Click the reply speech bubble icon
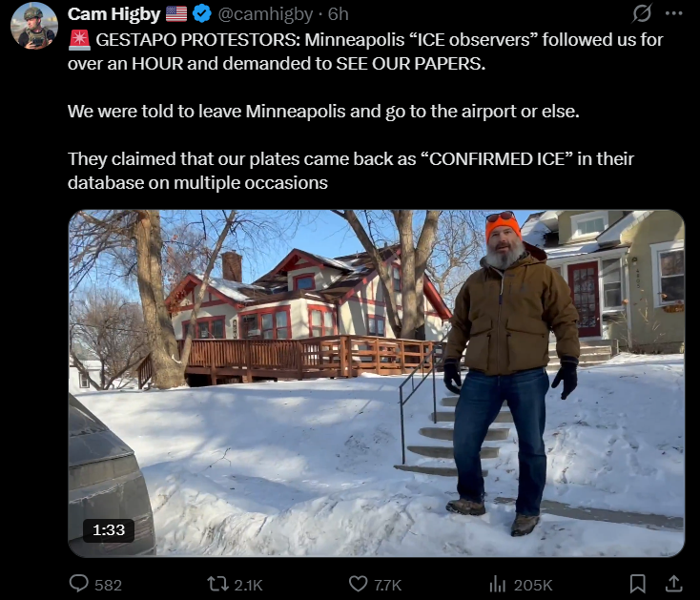The image size is (700, 600). [79, 584]
